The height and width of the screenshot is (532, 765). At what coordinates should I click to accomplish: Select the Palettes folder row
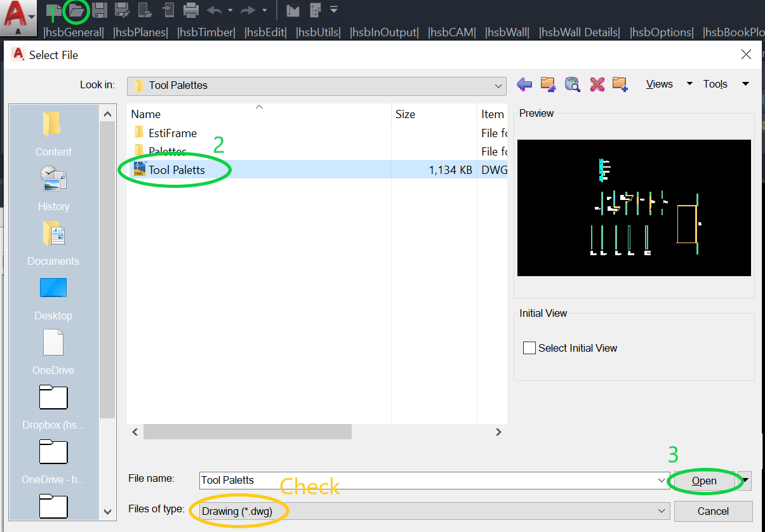click(317, 151)
